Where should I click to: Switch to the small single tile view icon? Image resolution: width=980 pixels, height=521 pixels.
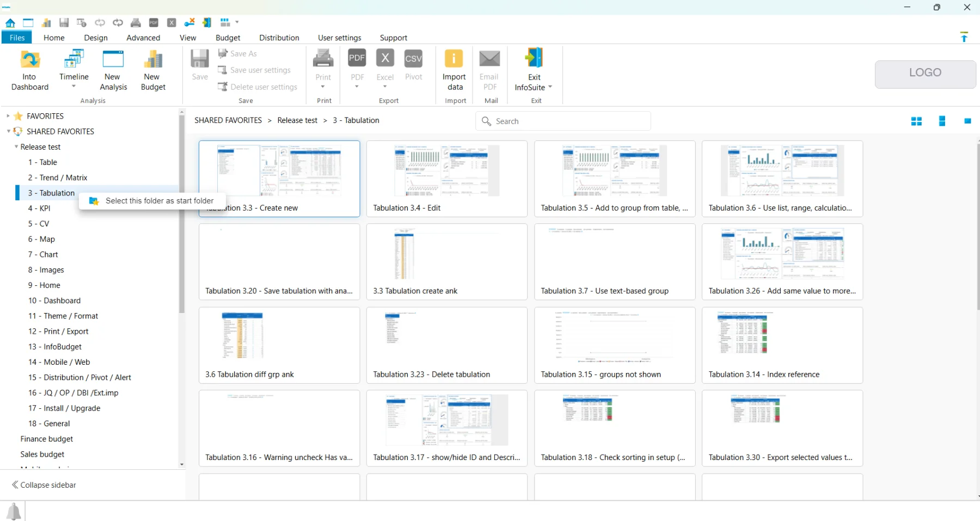coord(967,121)
